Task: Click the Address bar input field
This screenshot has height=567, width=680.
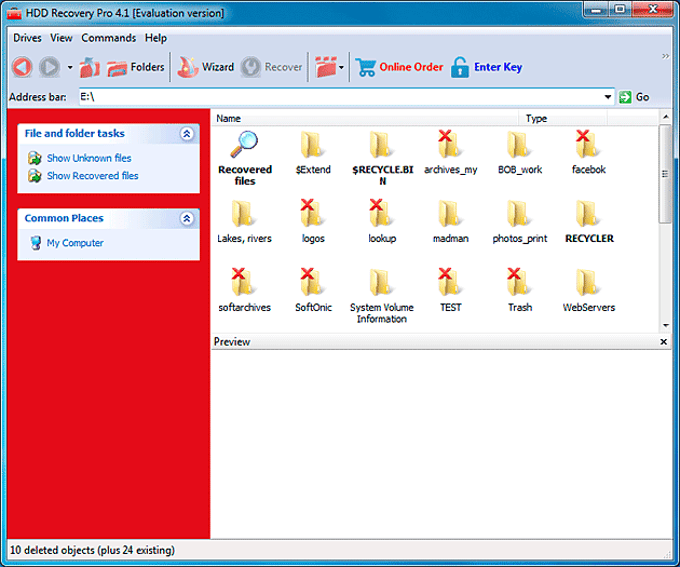Action: coord(340,97)
